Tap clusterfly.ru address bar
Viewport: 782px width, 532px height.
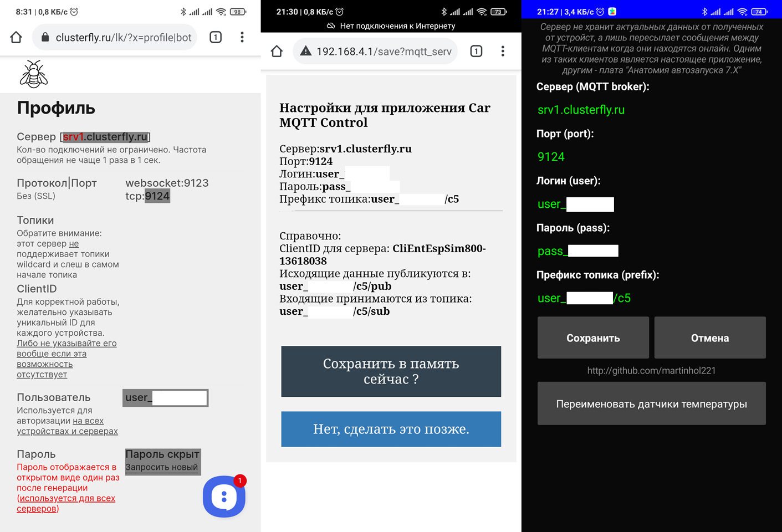click(x=115, y=37)
